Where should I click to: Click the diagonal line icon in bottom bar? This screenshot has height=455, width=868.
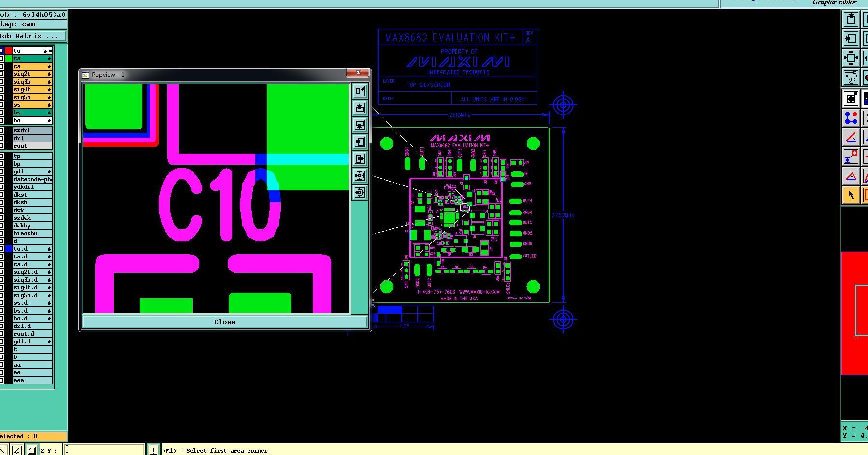pyautogui.click(x=17, y=450)
